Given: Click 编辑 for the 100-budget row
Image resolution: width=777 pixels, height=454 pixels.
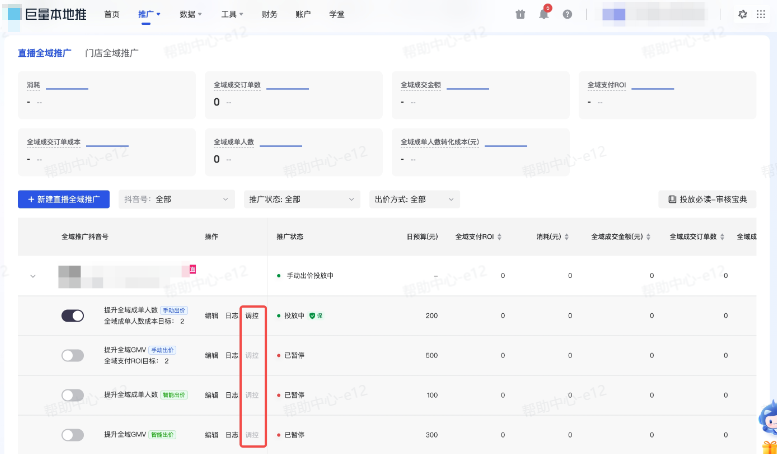Looking at the screenshot, I should tap(212, 395).
